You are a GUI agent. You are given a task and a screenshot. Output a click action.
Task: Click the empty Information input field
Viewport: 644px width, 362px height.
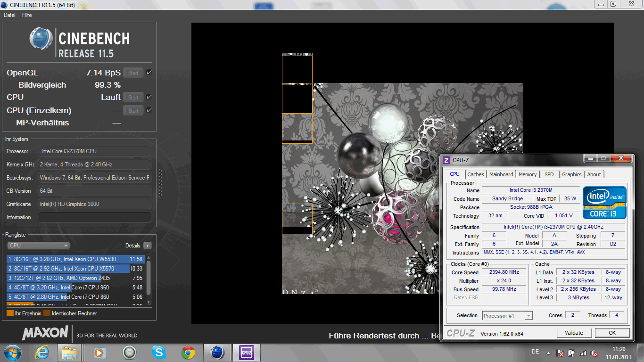point(94,217)
